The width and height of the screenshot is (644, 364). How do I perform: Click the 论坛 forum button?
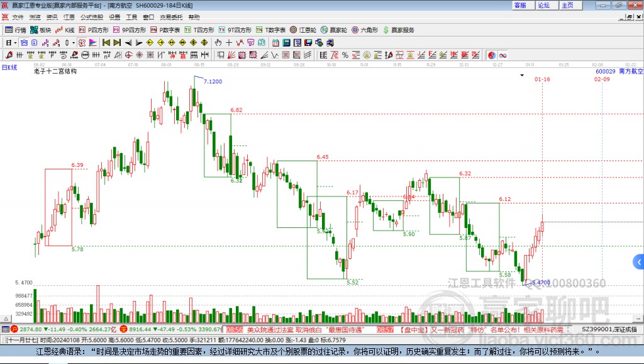(547, 5)
